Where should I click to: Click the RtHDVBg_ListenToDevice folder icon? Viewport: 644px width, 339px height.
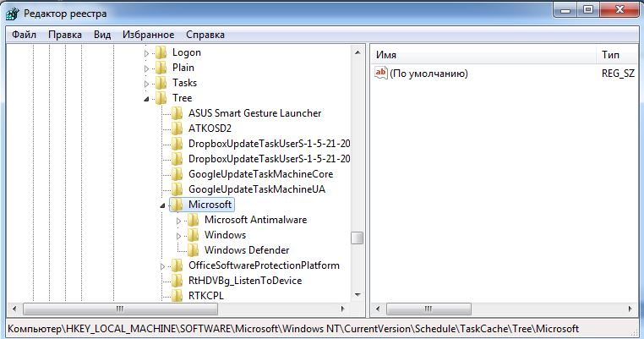(177, 281)
